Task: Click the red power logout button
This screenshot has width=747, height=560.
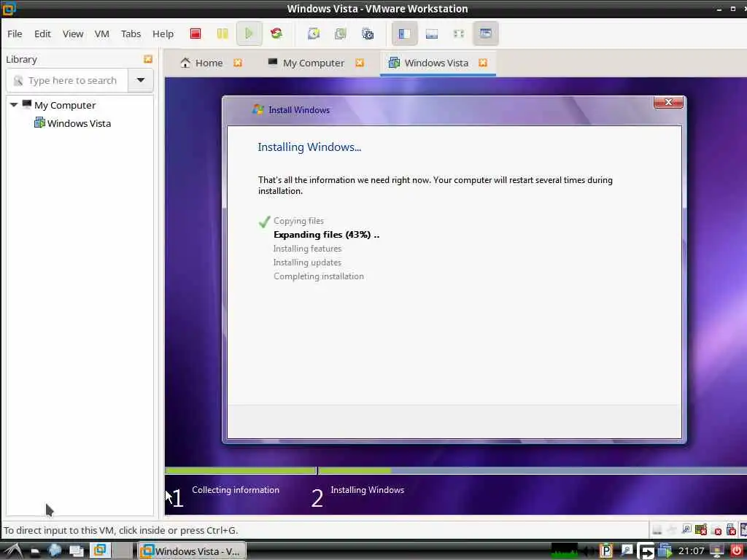Action: point(736,551)
